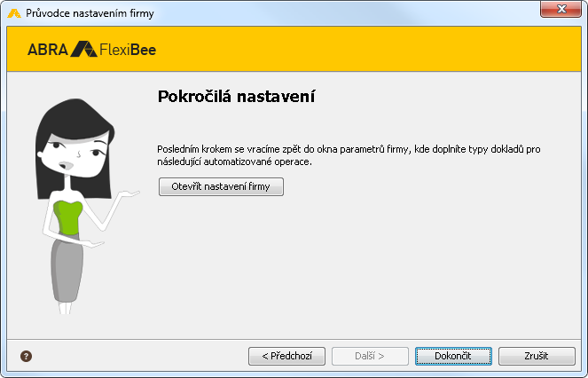588x378 pixels.
Task: Click the yellow header banner area
Action: tap(294, 49)
